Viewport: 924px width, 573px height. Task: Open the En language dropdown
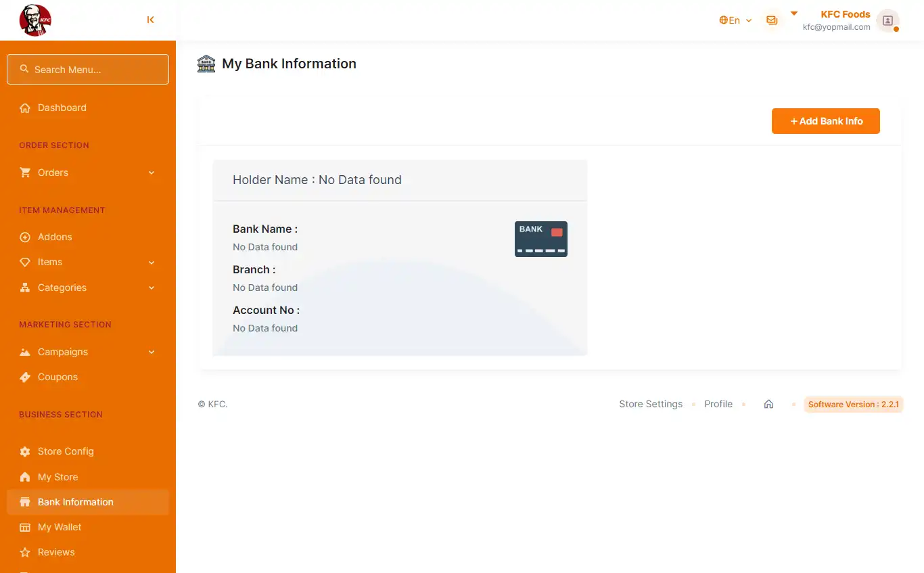pos(735,20)
